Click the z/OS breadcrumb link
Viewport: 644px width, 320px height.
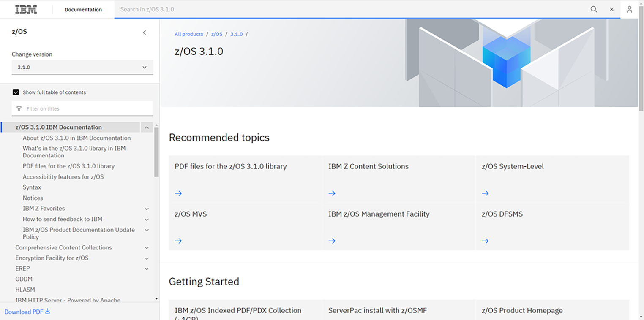click(217, 34)
